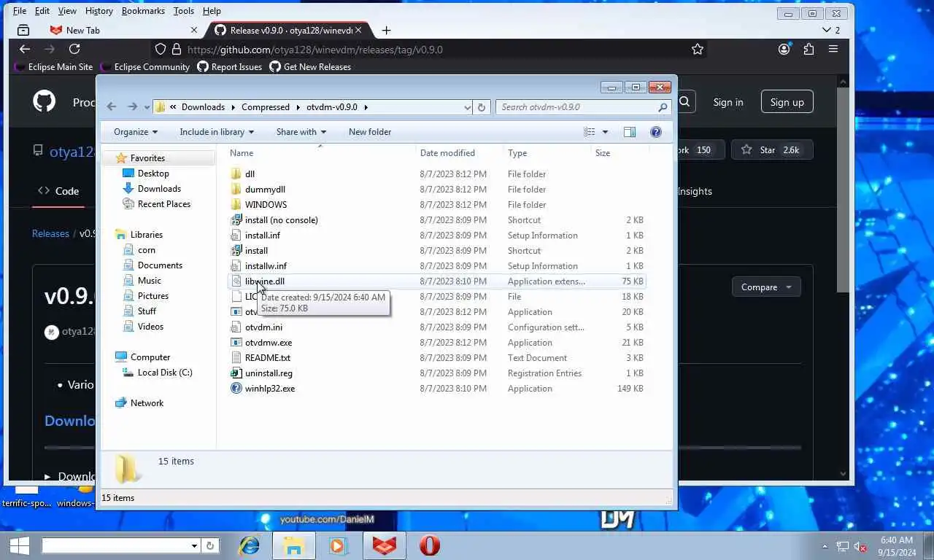The height and width of the screenshot is (560, 934).
Task: Open the Organize dropdown menu
Action: [136, 132]
